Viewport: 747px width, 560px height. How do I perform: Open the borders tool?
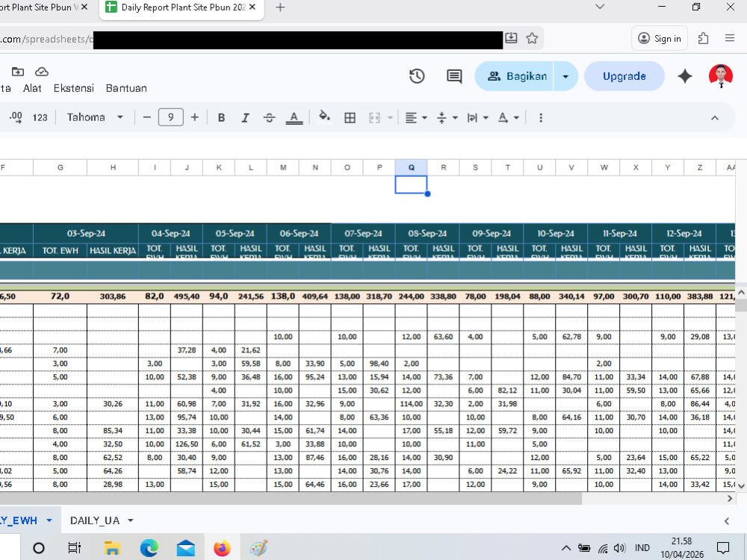click(350, 118)
